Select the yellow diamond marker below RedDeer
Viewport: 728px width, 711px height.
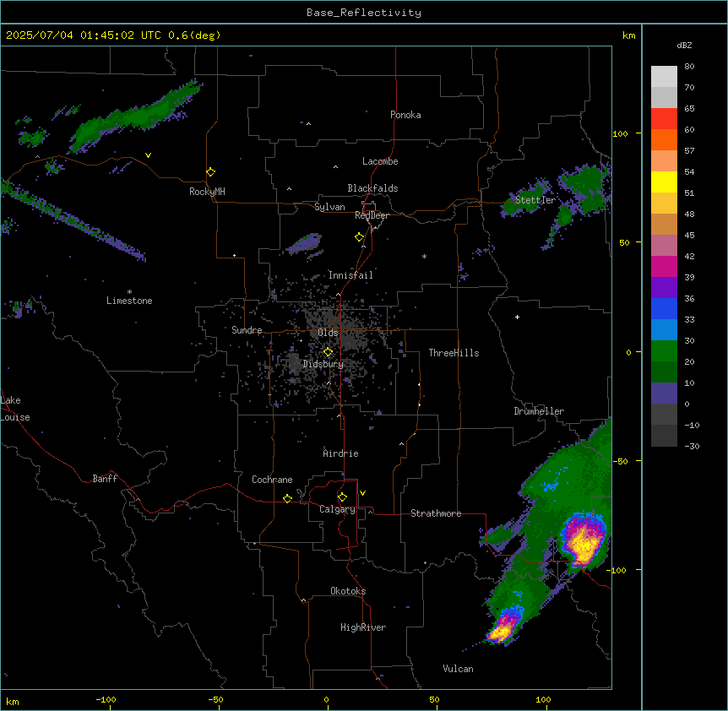pos(360,237)
